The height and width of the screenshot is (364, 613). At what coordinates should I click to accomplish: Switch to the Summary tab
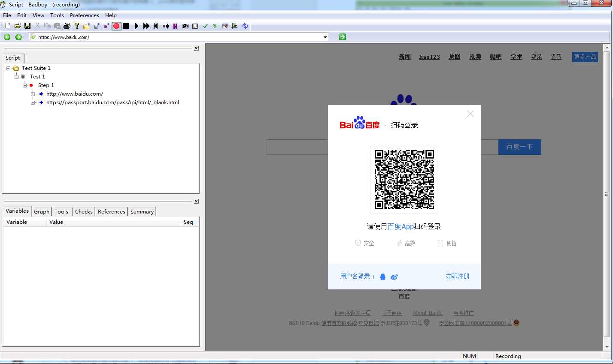tap(142, 211)
